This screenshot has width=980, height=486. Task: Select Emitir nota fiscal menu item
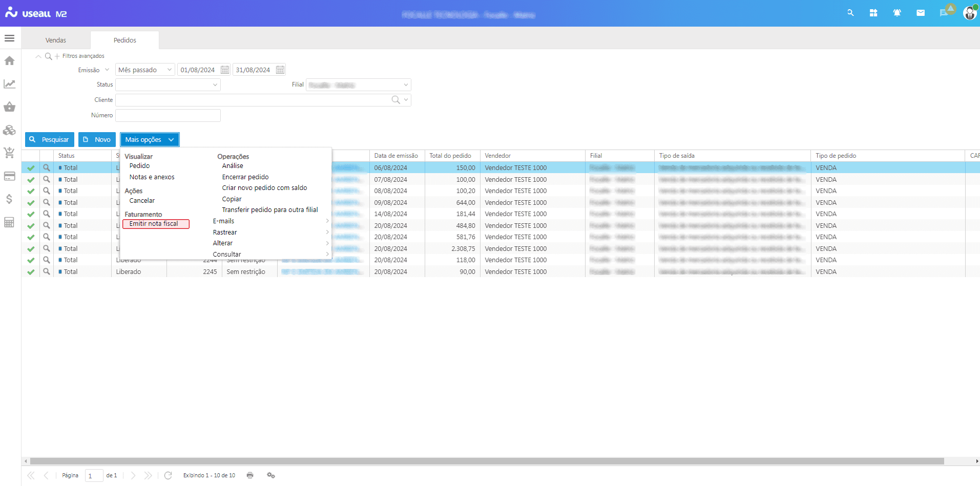156,224
